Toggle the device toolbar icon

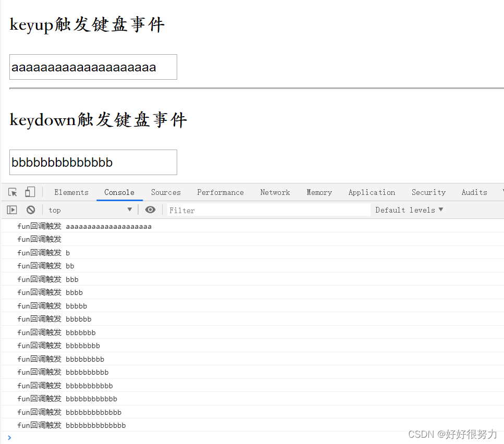(x=30, y=192)
